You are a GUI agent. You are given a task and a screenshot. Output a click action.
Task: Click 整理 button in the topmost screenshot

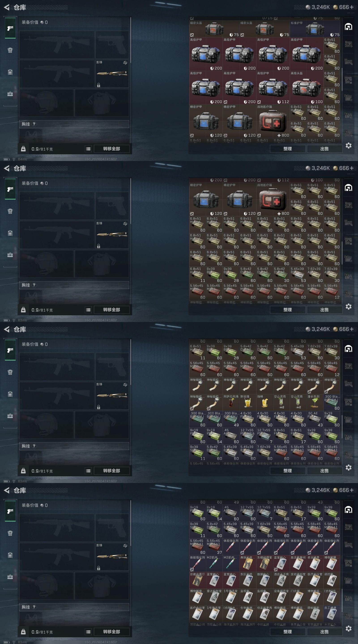288,149
